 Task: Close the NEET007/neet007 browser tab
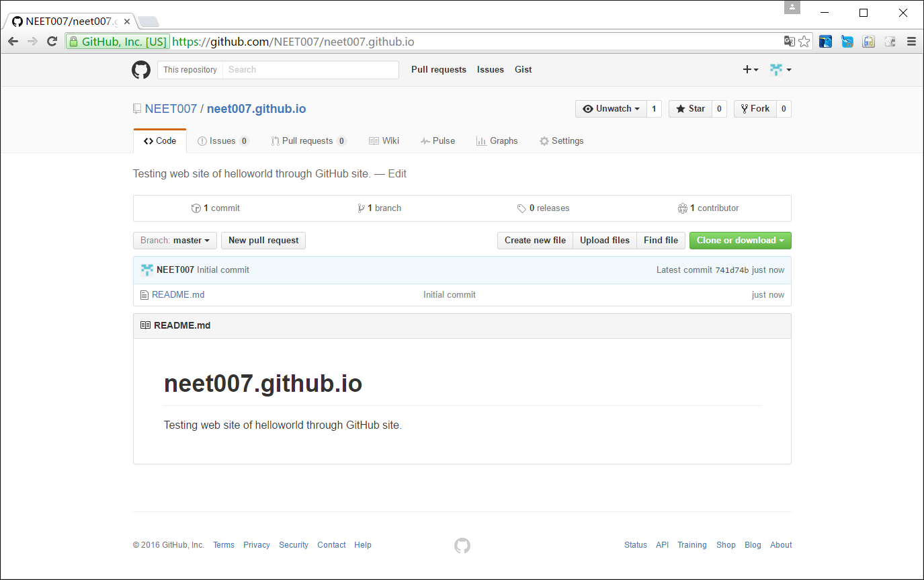pos(127,21)
